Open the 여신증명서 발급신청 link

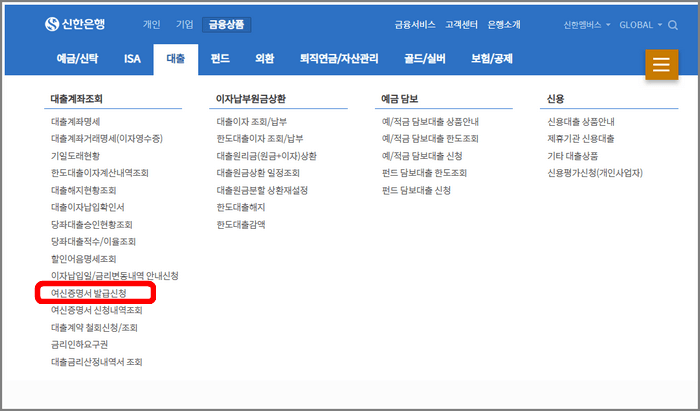[x=89, y=293]
